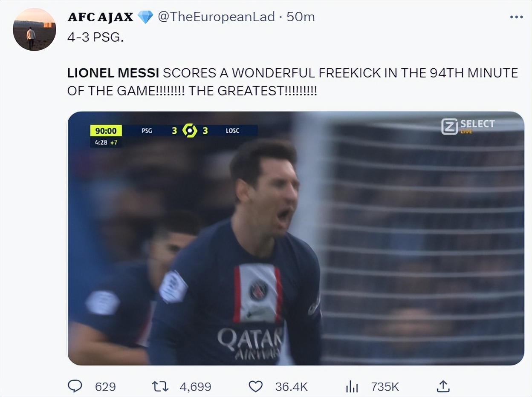Like the tweet with the heart icon

[255, 386]
